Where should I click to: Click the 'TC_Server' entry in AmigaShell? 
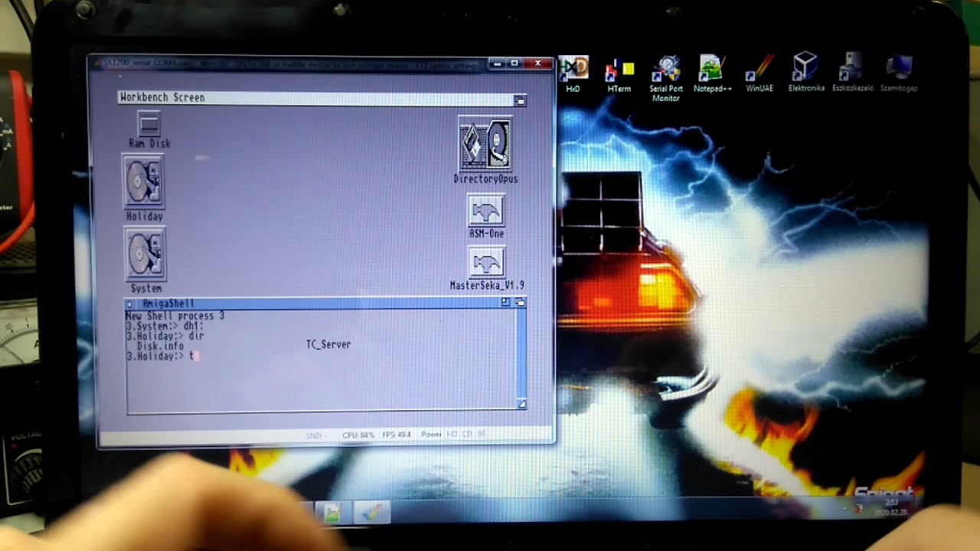[x=328, y=344]
